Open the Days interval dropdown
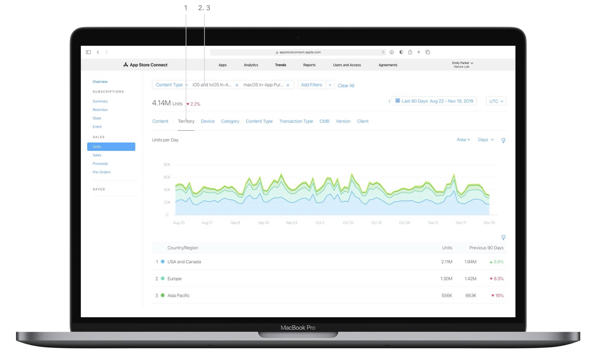The width and height of the screenshot is (593, 364). pyautogui.click(x=486, y=140)
